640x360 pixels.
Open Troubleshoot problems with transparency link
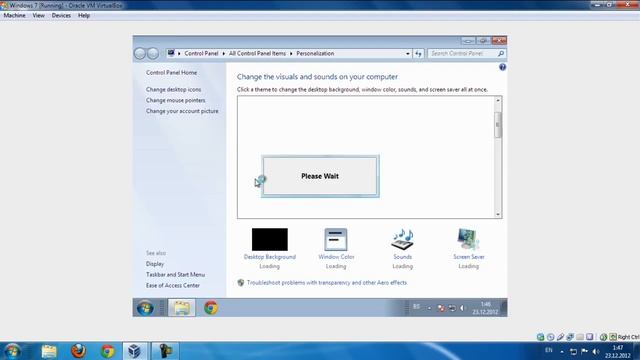pyautogui.click(x=327, y=282)
